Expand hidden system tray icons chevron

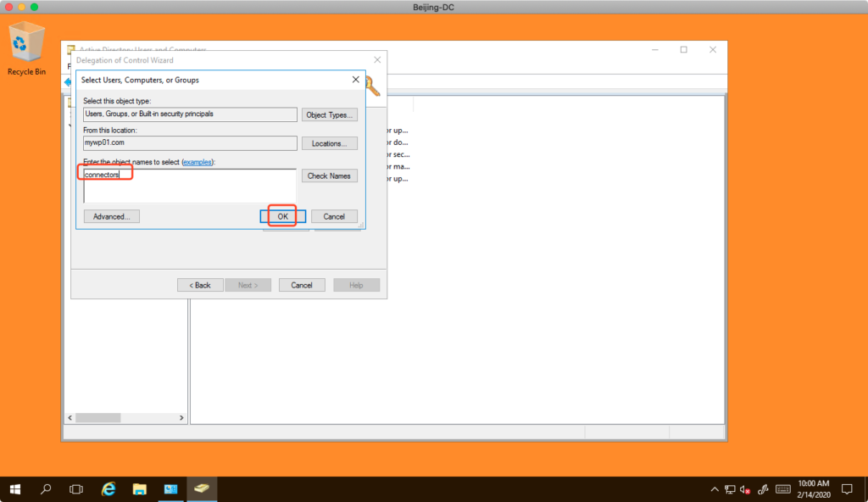pyautogui.click(x=714, y=489)
